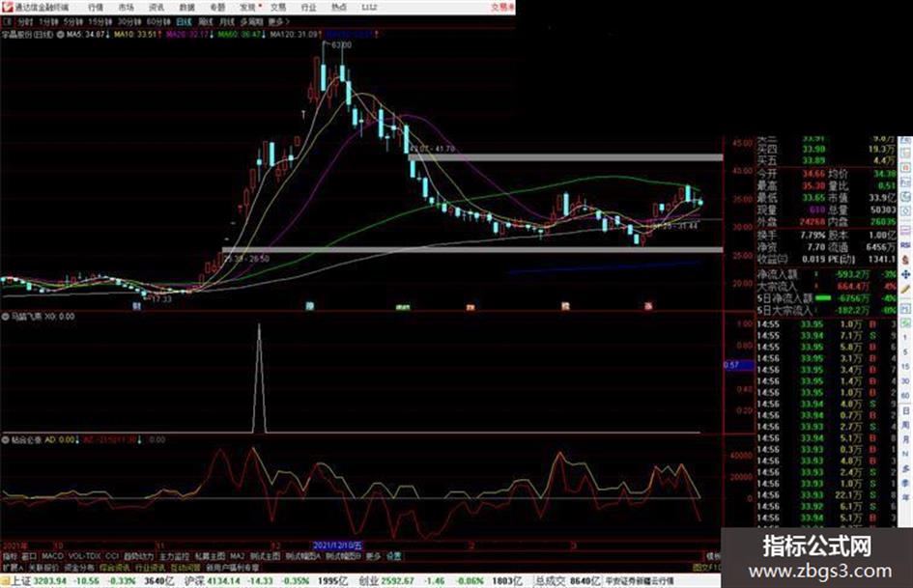Click the circle icon of 马踏飞燕 indicator panel
This screenshot has width=913, height=588.
5,317
